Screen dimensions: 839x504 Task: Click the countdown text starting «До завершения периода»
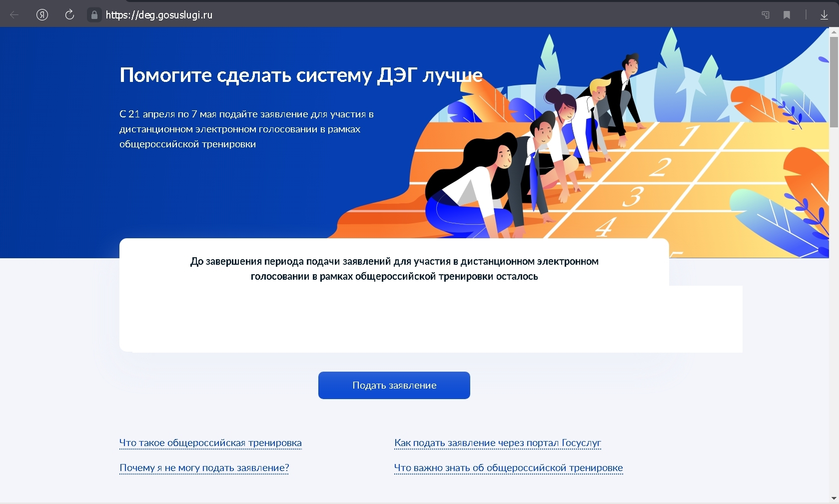coord(394,269)
